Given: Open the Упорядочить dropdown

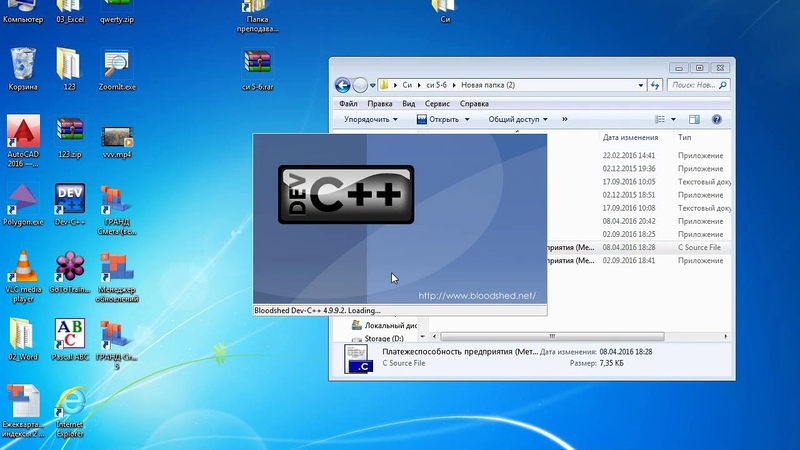Looking at the screenshot, I should point(370,119).
